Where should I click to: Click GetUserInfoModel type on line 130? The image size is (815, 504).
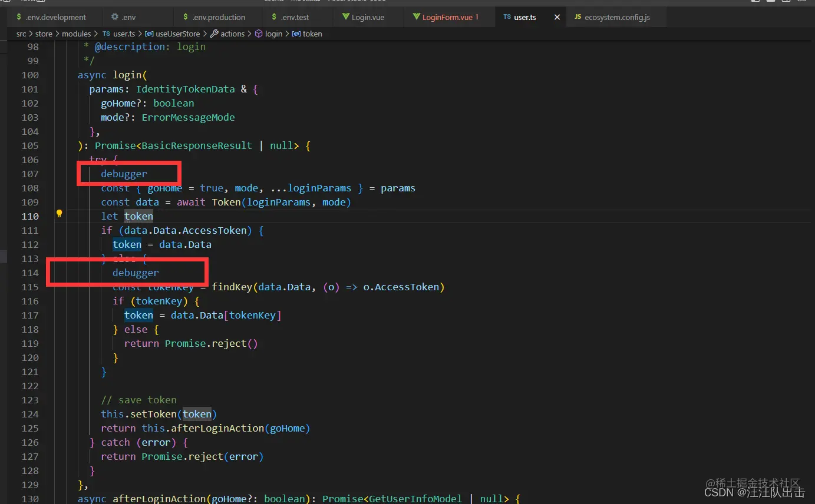pyautogui.click(x=415, y=499)
